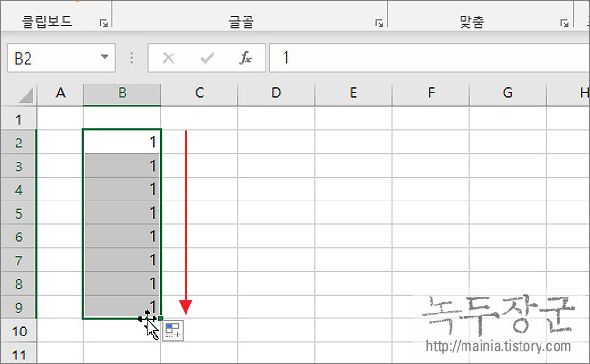Image resolution: width=590 pixels, height=364 pixels.
Task: Expand the Name Box dropdown arrow
Action: (x=105, y=57)
